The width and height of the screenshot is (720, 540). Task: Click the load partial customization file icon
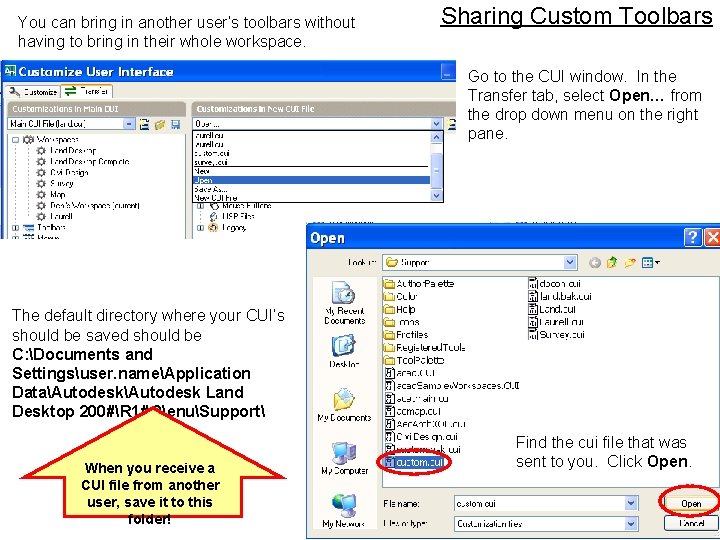pos(144,124)
